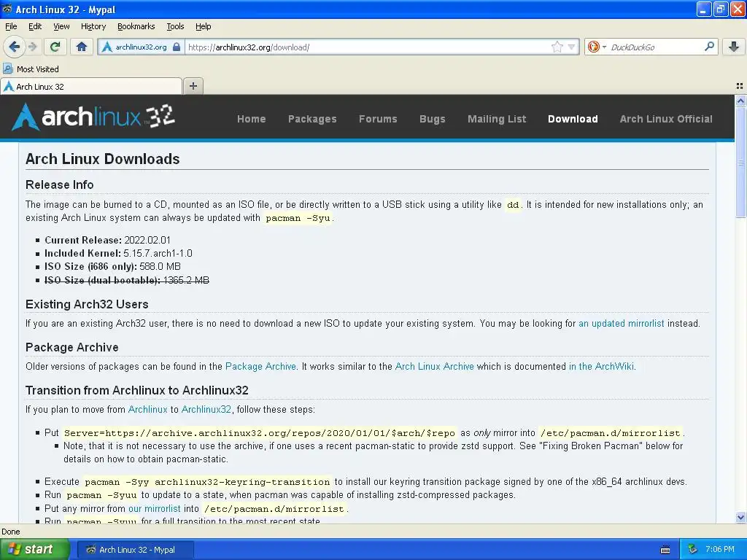Click the scrollbar down arrow
This screenshot has height=560, width=747.
click(x=740, y=517)
